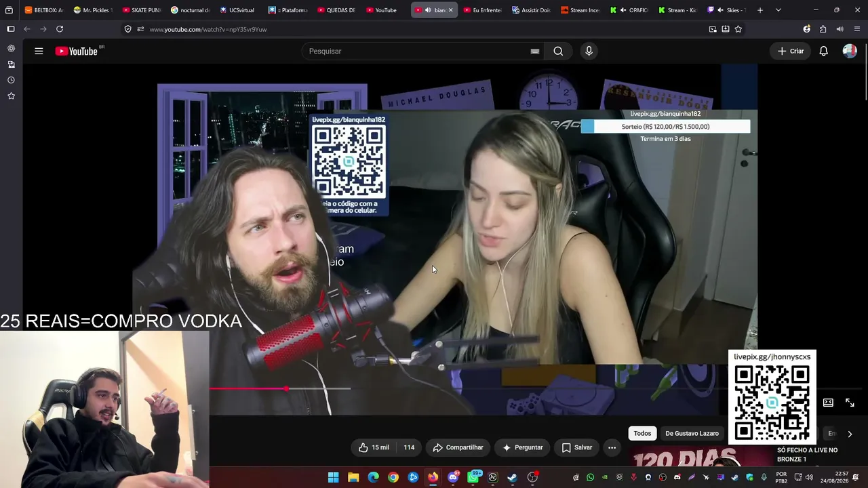Toggle system volume icon in tray
868x488 pixels.
tap(809, 477)
